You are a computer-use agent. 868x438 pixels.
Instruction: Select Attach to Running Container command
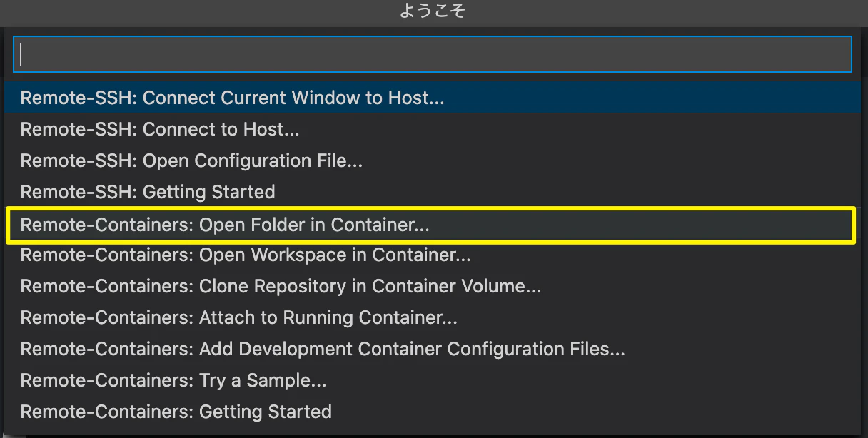tap(239, 317)
